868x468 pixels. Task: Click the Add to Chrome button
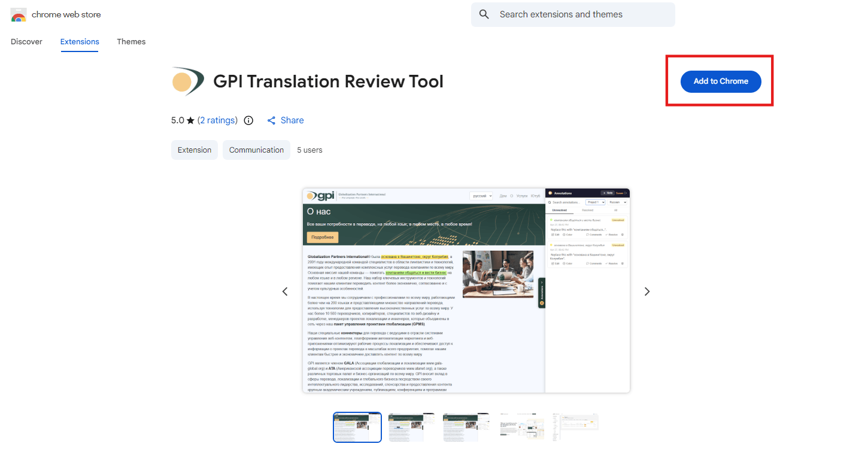coord(721,81)
